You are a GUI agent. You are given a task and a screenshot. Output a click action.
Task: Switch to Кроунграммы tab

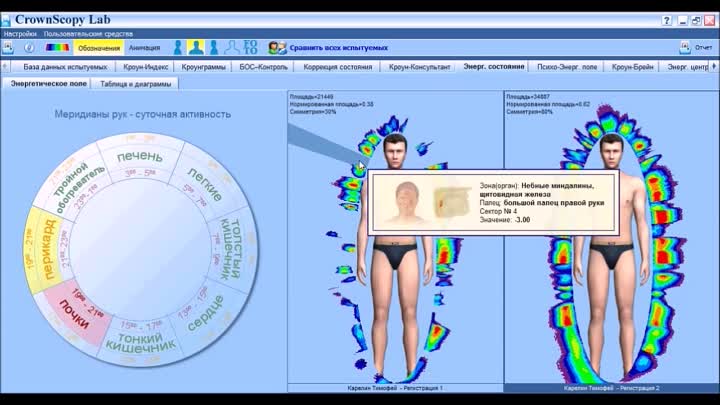(203, 67)
